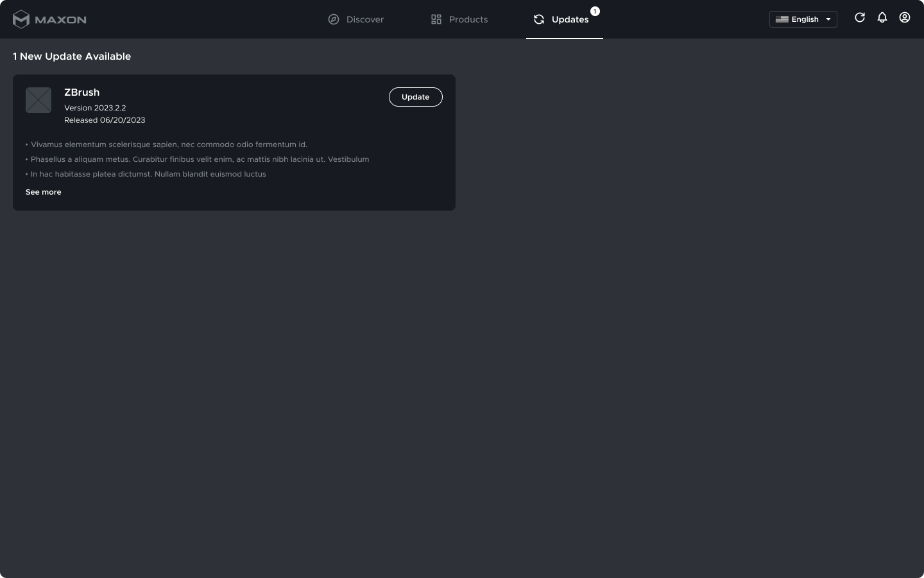The image size is (924, 578).
Task: Click the refresh icon
Action: tap(860, 18)
